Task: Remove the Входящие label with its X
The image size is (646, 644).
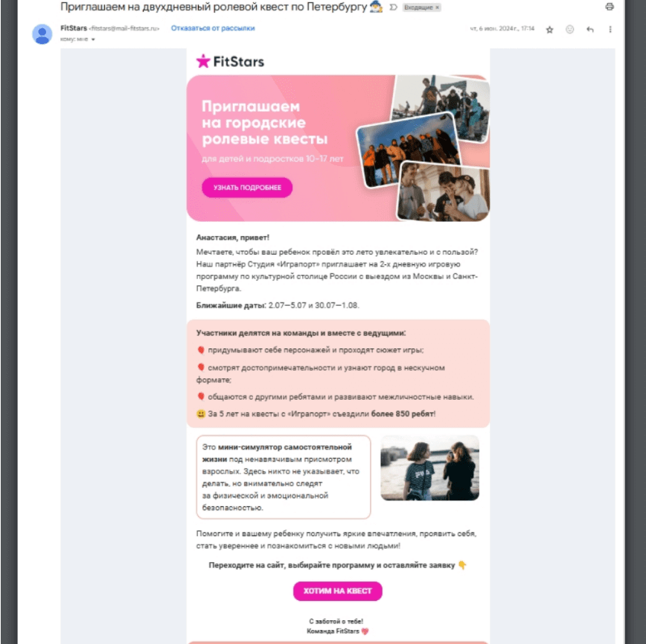Action: click(437, 7)
